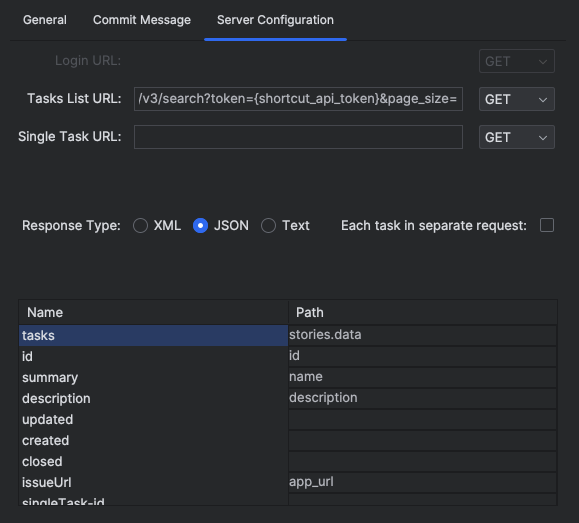The image size is (579, 523).
Task: Click the empty path cell for created
Action: pos(422,441)
